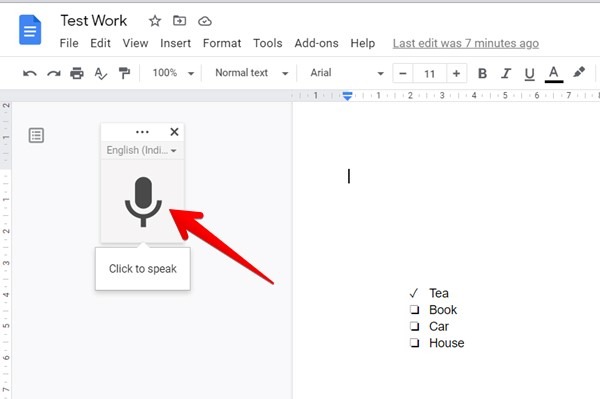
Task: Open the Last edit was 7 minutes ago link
Action: (466, 43)
